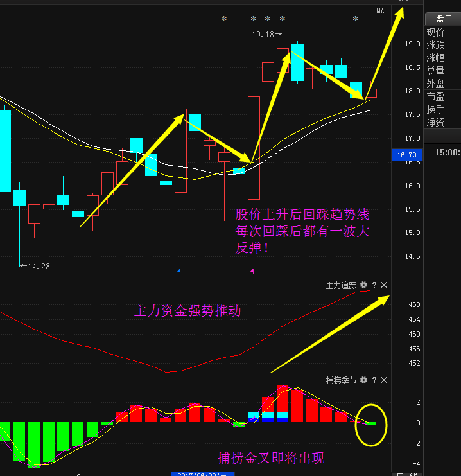Click help question mark beside 捕捞季节

click(374, 380)
